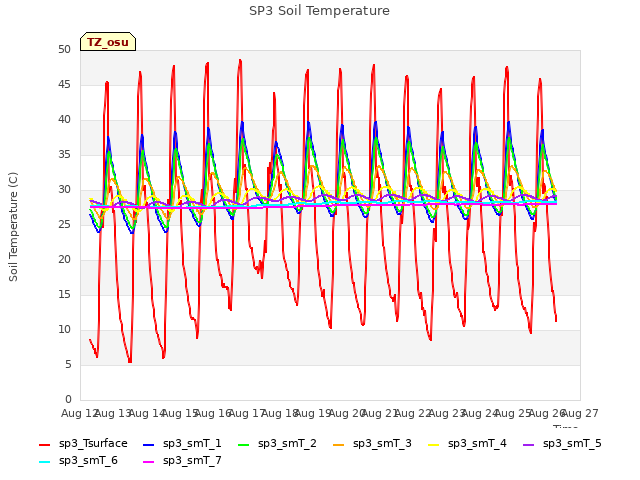The image size is (640, 480).
Task: Click the Aug 27 x-axis tick label
Action: coord(580,413)
